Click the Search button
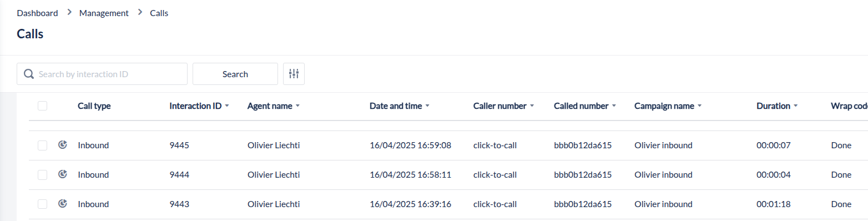Image resolution: width=868 pixels, height=221 pixels. click(235, 74)
